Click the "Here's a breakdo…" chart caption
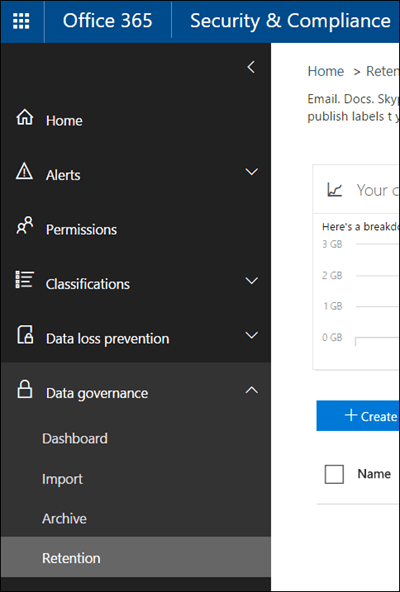This screenshot has width=400, height=592. [x=361, y=227]
